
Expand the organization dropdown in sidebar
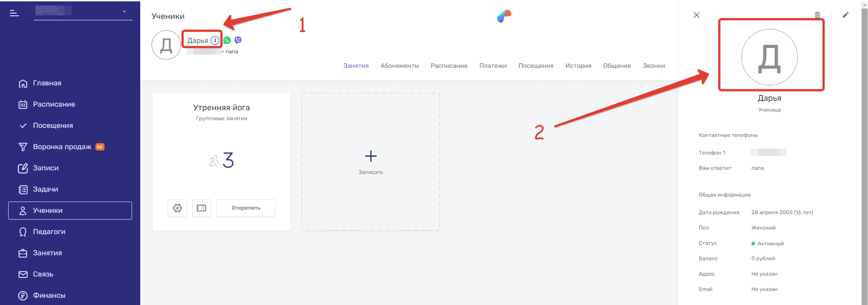[x=124, y=11]
